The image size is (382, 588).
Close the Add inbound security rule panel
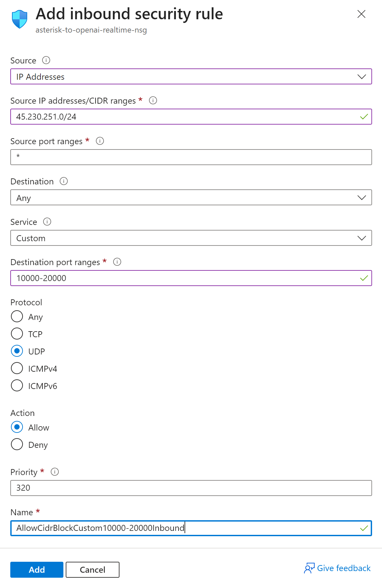[x=361, y=14]
